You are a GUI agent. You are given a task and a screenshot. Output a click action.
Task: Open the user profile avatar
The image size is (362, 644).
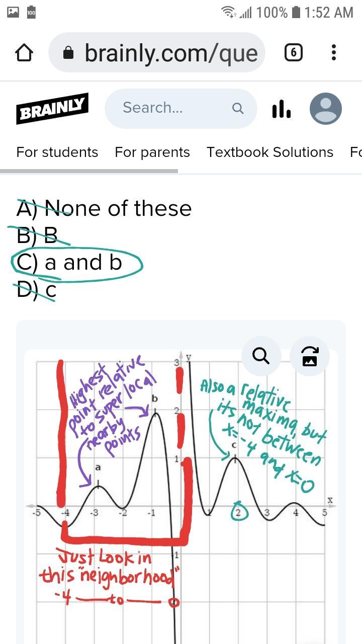tap(326, 109)
